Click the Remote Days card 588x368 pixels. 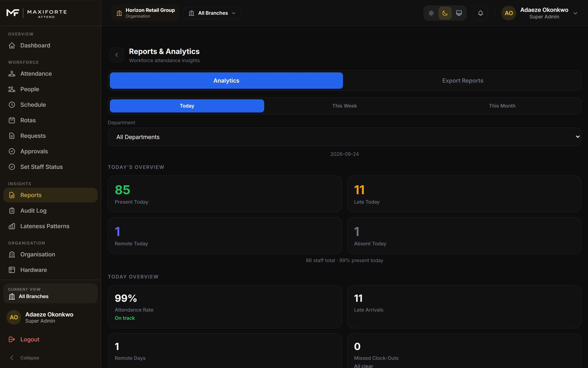pos(225,351)
